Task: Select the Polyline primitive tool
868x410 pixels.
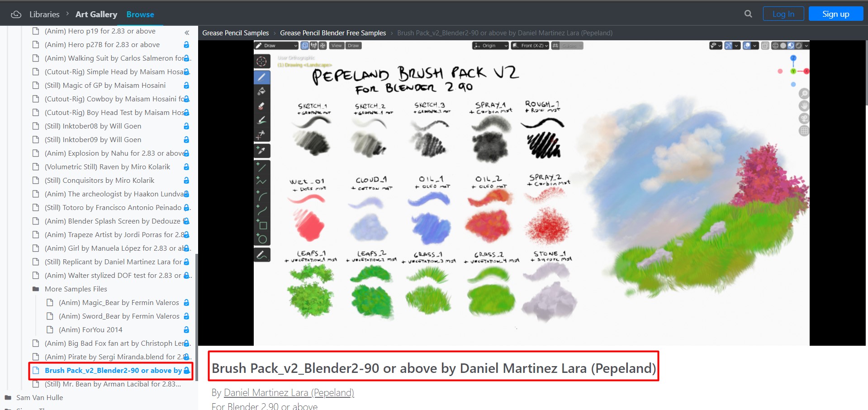Action: tap(262, 181)
